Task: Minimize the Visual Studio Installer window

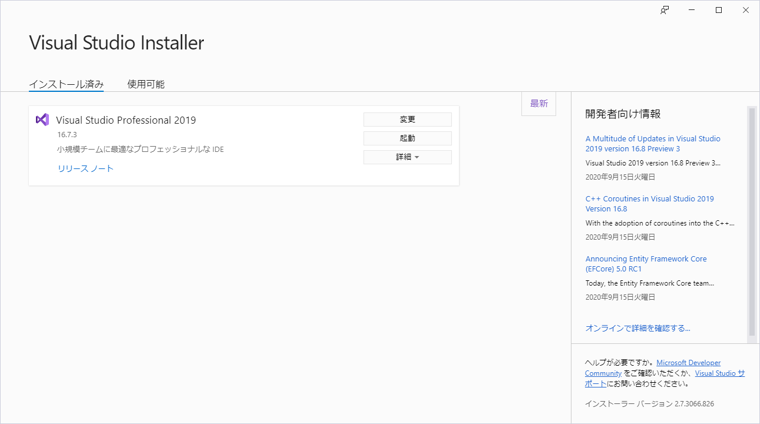Action: point(692,10)
